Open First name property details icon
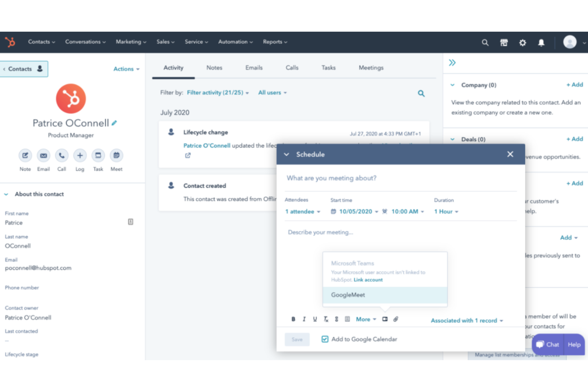This screenshot has width=588, height=392. (x=130, y=222)
